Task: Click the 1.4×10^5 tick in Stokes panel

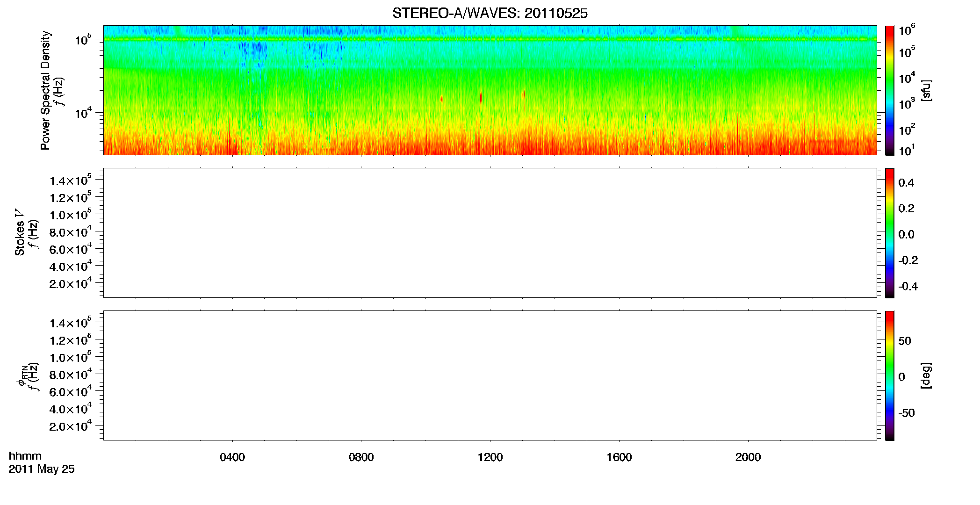Action: (71, 180)
